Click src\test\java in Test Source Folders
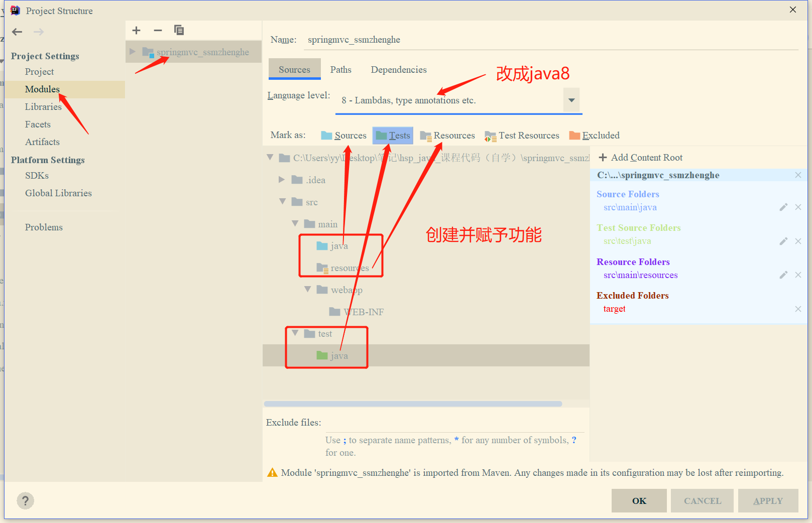Viewport: 812px width, 523px height. (627, 241)
